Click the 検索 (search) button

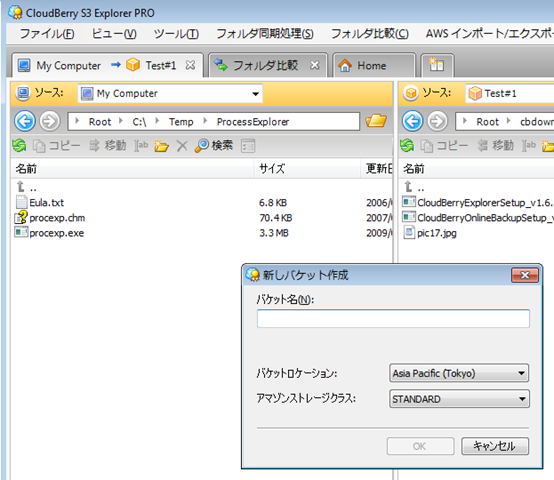214,146
